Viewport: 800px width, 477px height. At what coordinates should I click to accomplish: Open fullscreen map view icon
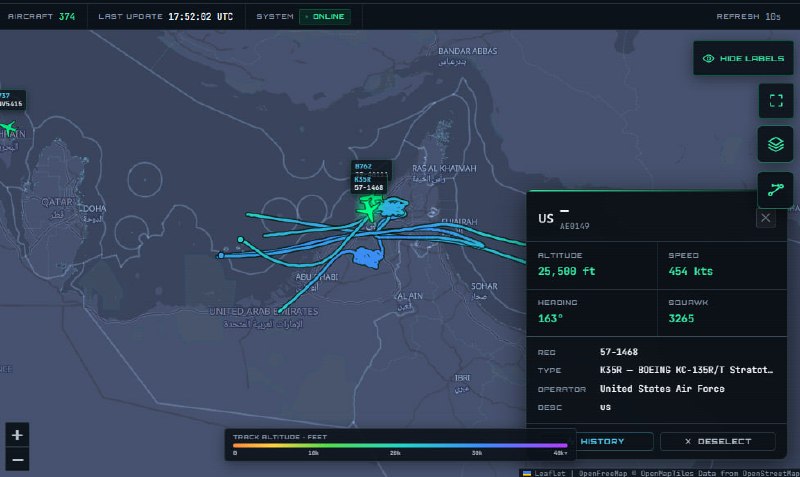coord(776,101)
